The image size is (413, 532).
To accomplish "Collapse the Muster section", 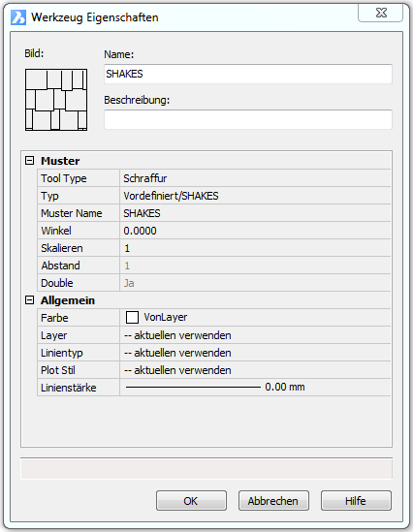I will point(30,161).
